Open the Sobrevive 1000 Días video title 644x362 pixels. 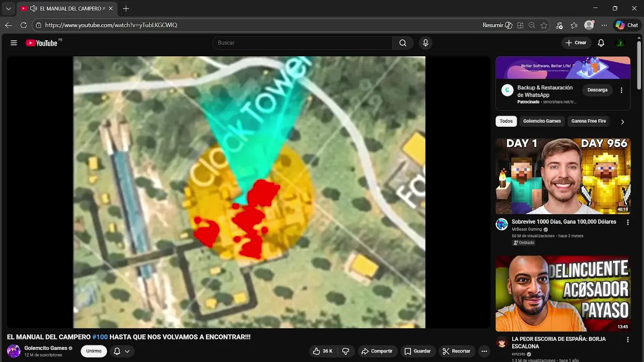click(x=564, y=222)
